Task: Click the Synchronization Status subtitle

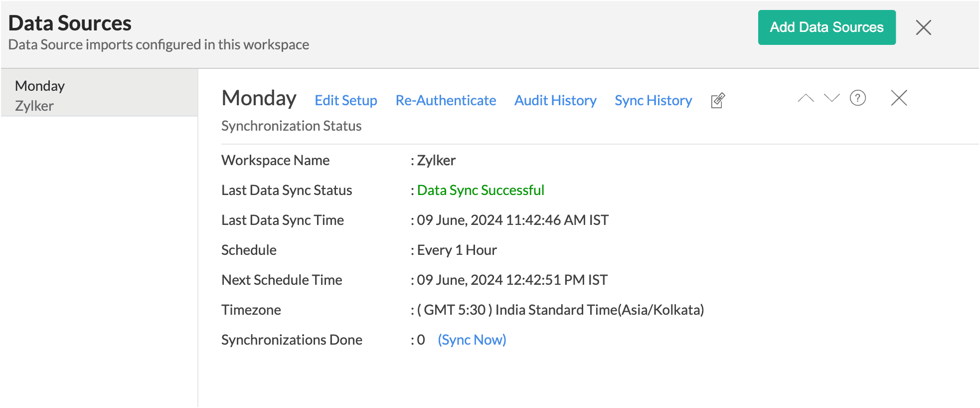Action: point(291,126)
